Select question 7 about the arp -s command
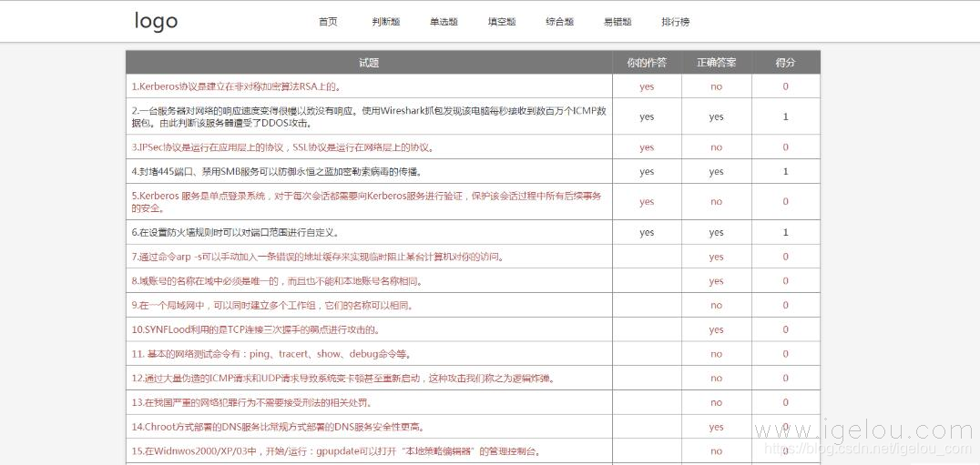This screenshot has height=465, width=980. [318, 257]
